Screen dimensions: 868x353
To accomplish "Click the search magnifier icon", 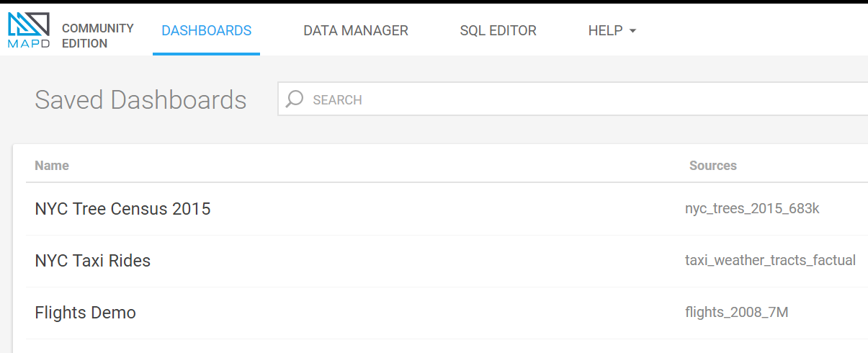I will (x=294, y=99).
